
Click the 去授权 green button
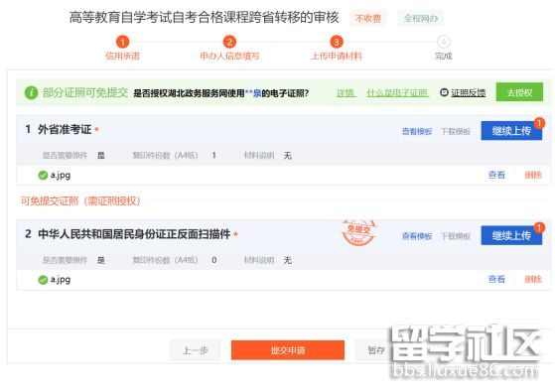click(519, 92)
